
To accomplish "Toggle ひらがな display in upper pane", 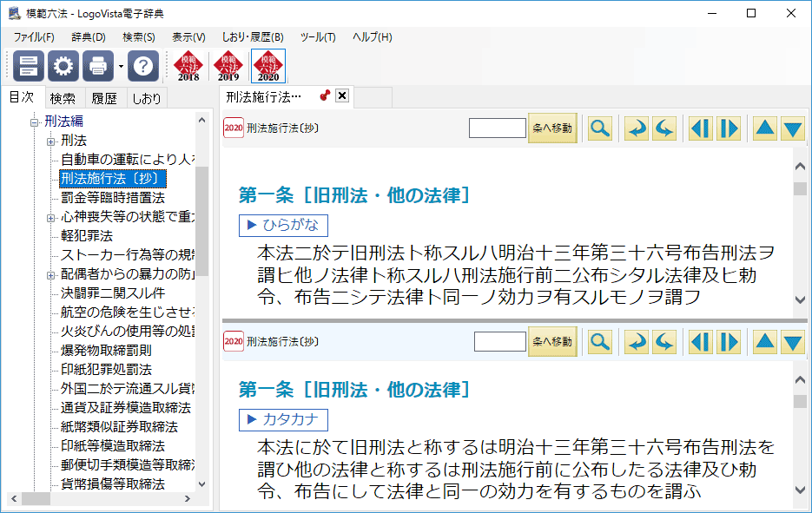I will tap(283, 225).
